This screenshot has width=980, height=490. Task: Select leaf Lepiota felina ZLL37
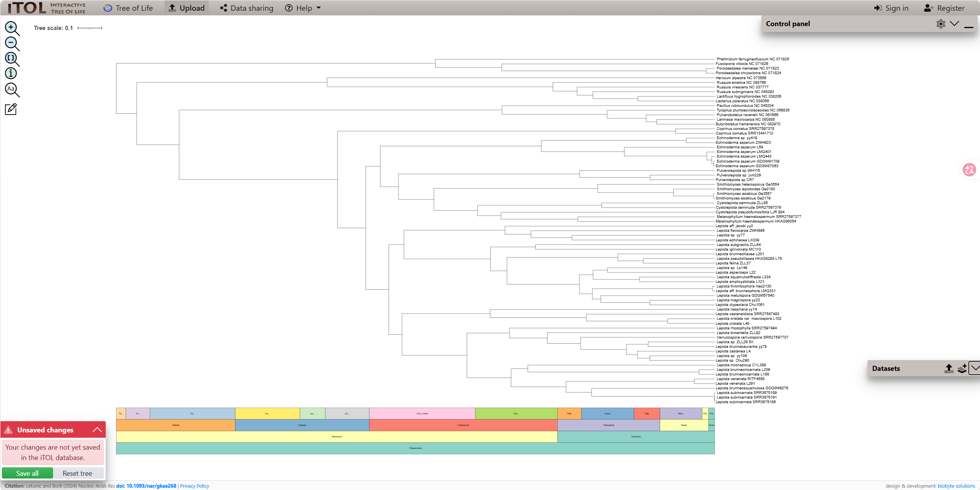(x=733, y=263)
